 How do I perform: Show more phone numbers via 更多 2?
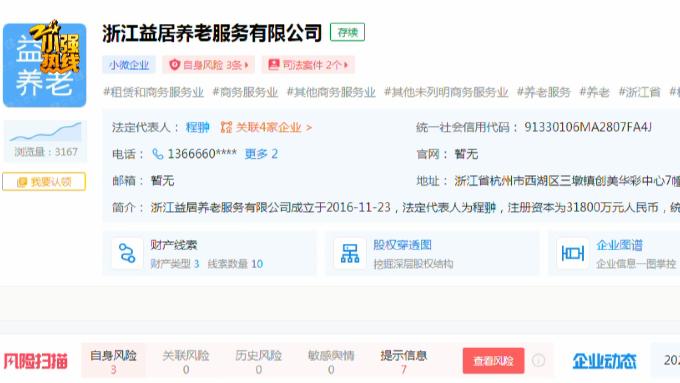261,154
